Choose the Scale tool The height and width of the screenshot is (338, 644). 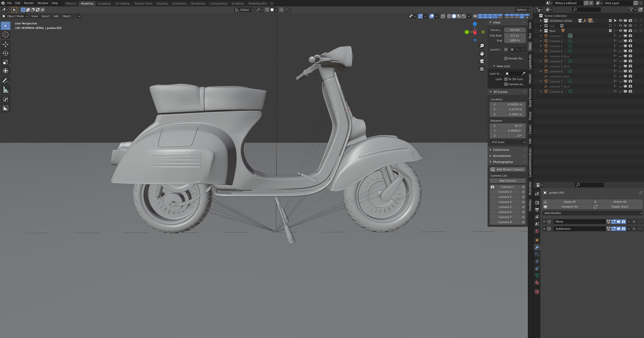click(x=6, y=62)
